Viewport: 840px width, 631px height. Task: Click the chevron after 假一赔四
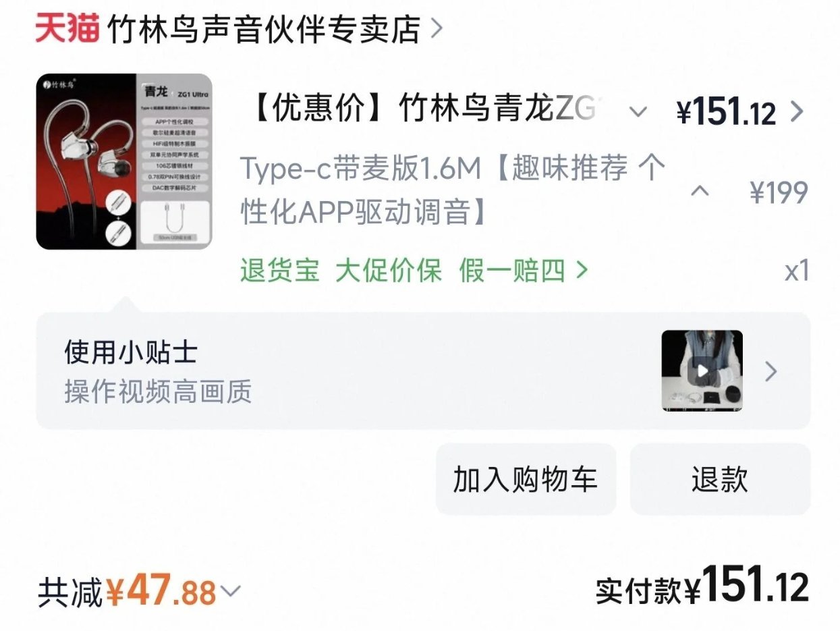(581, 271)
